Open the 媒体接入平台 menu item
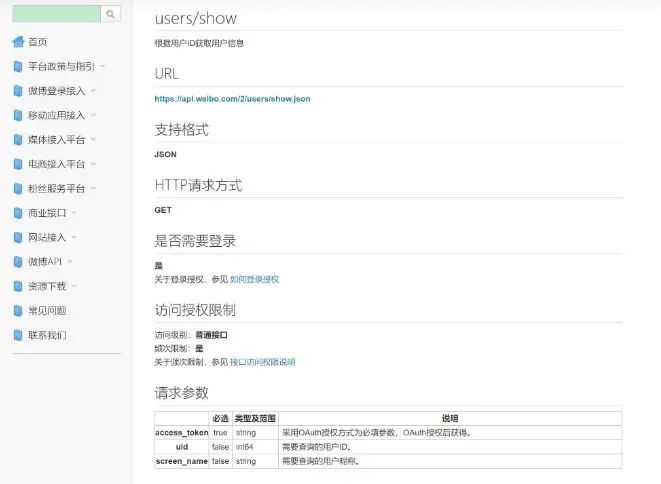Viewport: 661px width, 484px height. 56,140
